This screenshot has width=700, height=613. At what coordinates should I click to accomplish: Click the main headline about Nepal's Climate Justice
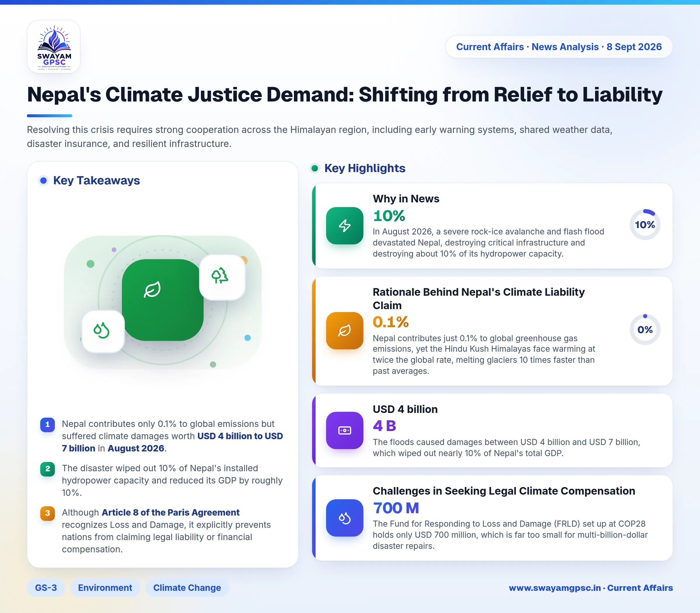coord(345,94)
